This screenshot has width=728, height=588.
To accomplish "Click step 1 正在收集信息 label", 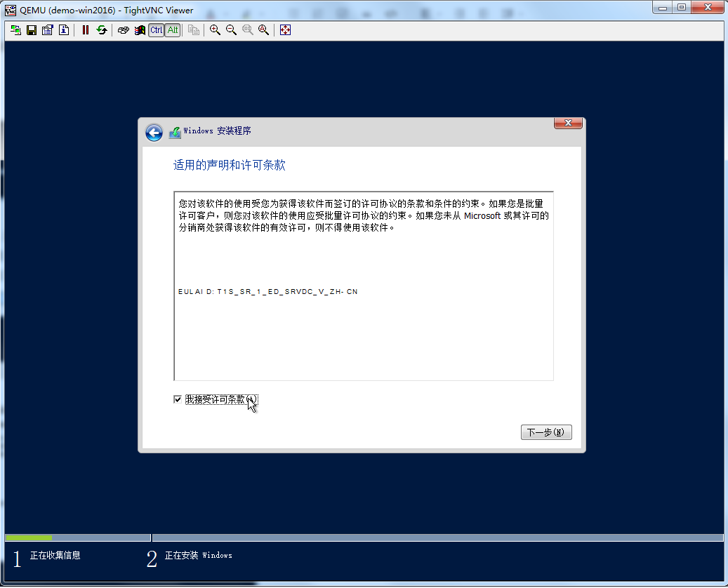I will (x=55, y=555).
